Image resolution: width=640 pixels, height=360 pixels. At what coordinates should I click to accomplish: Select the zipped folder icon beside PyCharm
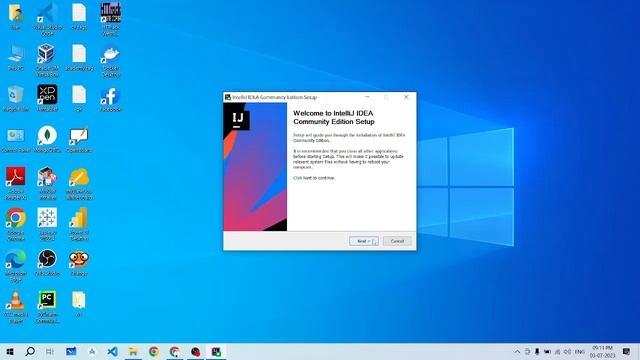(x=79, y=303)
